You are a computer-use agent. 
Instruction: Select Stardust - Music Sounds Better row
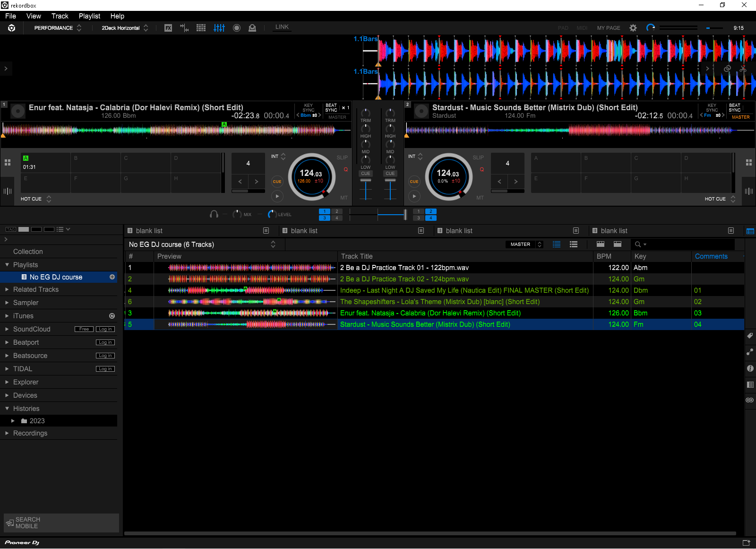click(434, 324)
